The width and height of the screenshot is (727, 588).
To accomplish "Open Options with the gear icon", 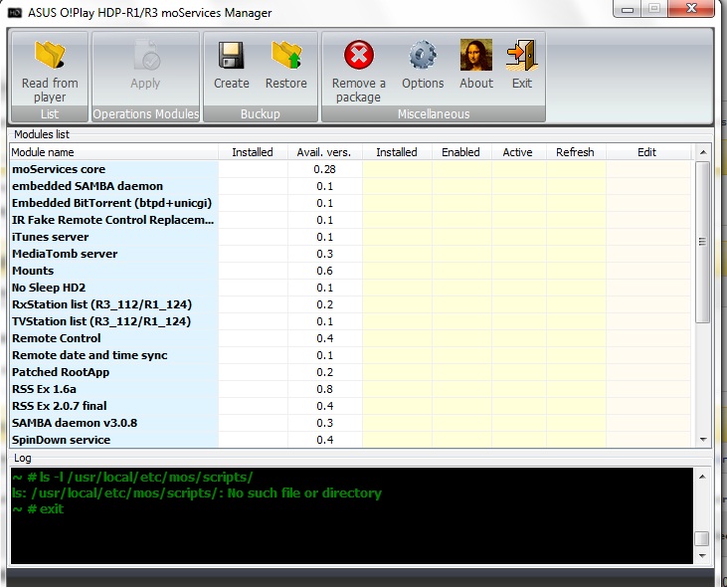I will [423, 56].
